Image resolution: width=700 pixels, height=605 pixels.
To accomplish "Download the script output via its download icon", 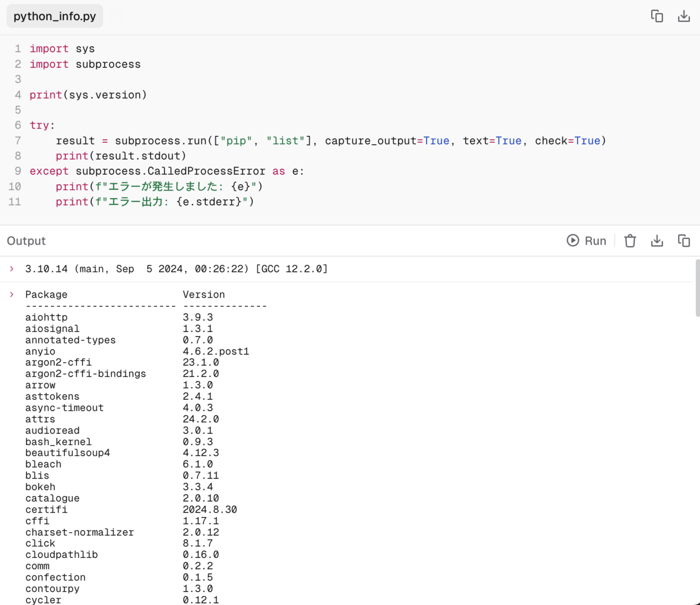I will (x=657, y=241).
